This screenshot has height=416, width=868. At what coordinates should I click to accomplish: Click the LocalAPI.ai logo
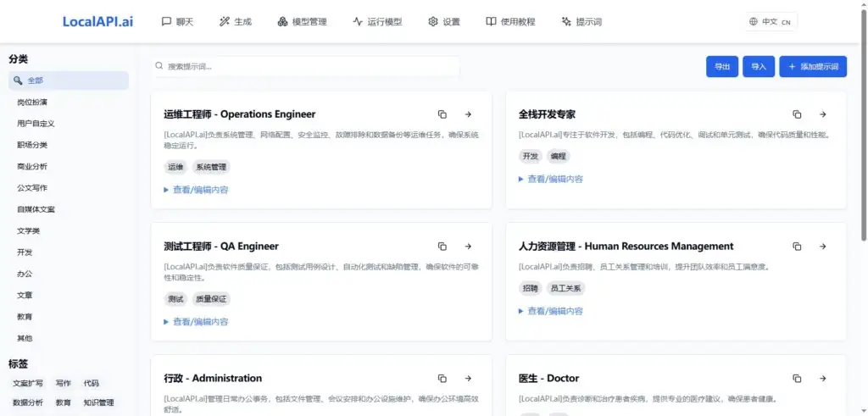97,21
